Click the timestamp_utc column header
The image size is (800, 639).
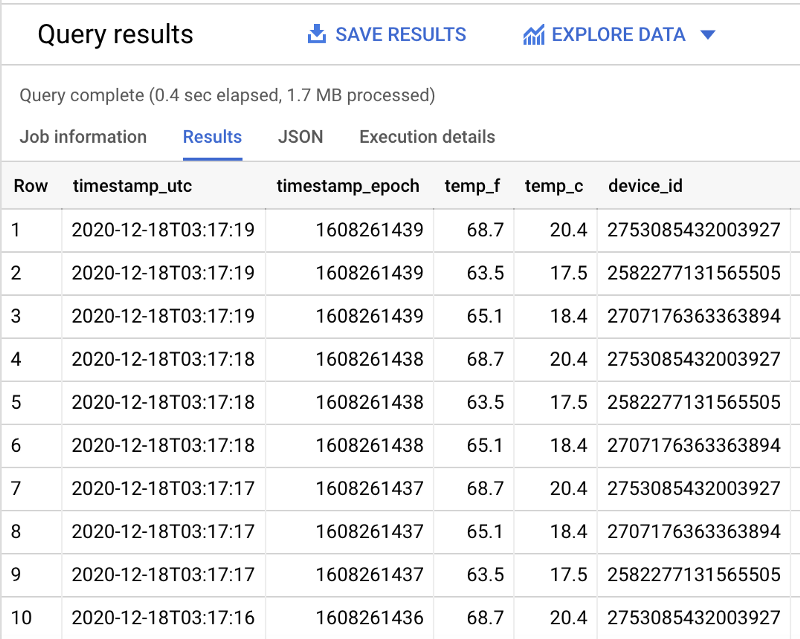[x=132, y=186]
